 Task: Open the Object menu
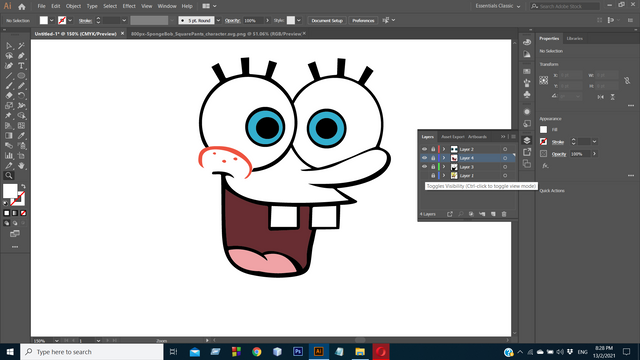[73, 6]
